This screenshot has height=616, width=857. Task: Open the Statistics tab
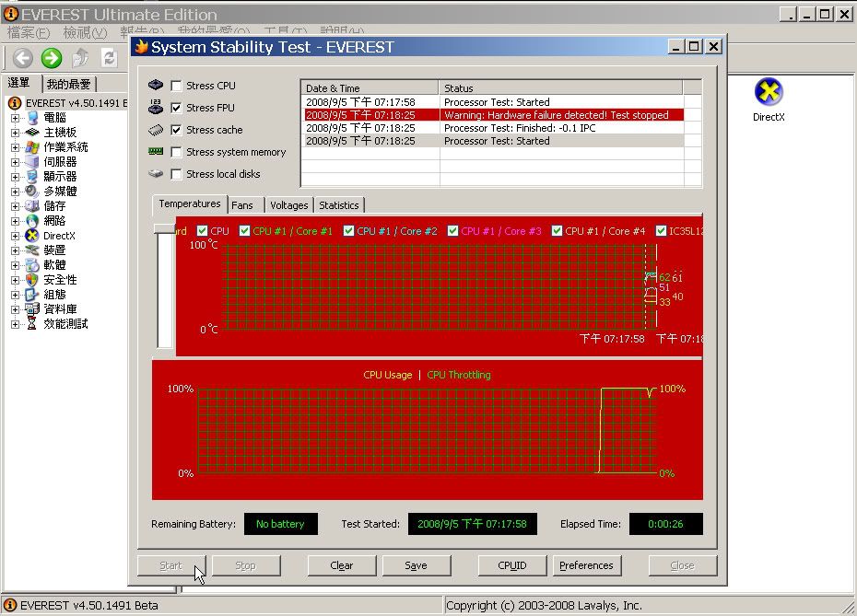[x=339, y=205]
